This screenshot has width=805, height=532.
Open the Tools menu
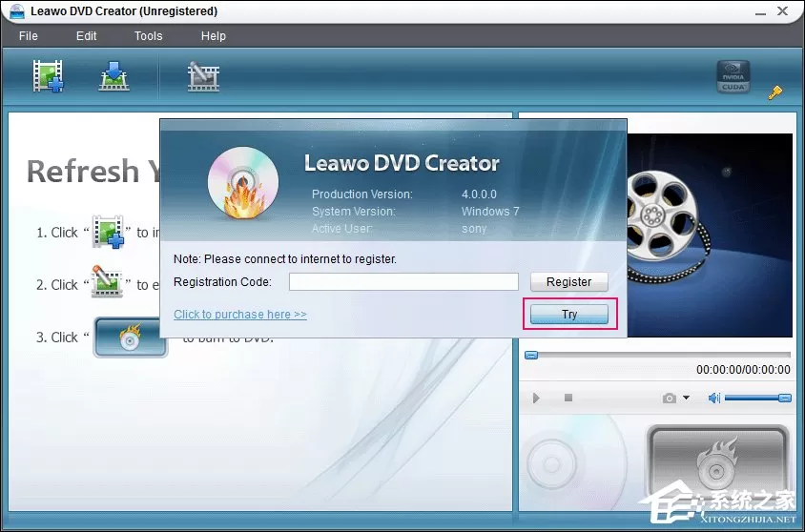[x=149, y=36]
